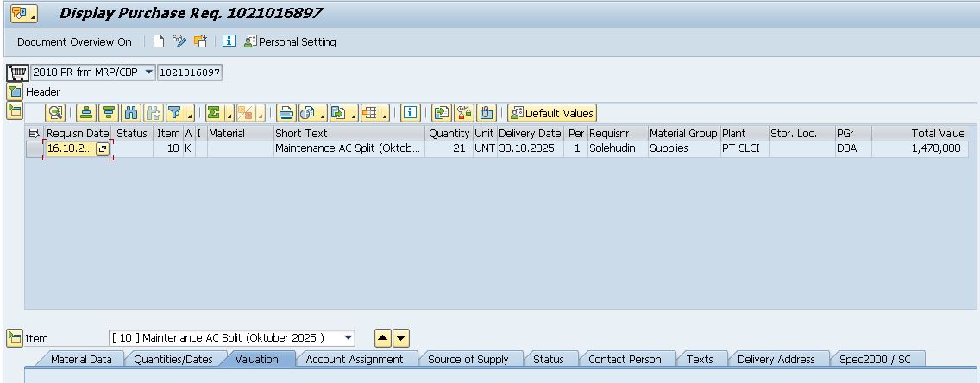The height and width of the screenshot is (383, 980).
Task: Print the item list using the printer icon
Action: (286, 113)
